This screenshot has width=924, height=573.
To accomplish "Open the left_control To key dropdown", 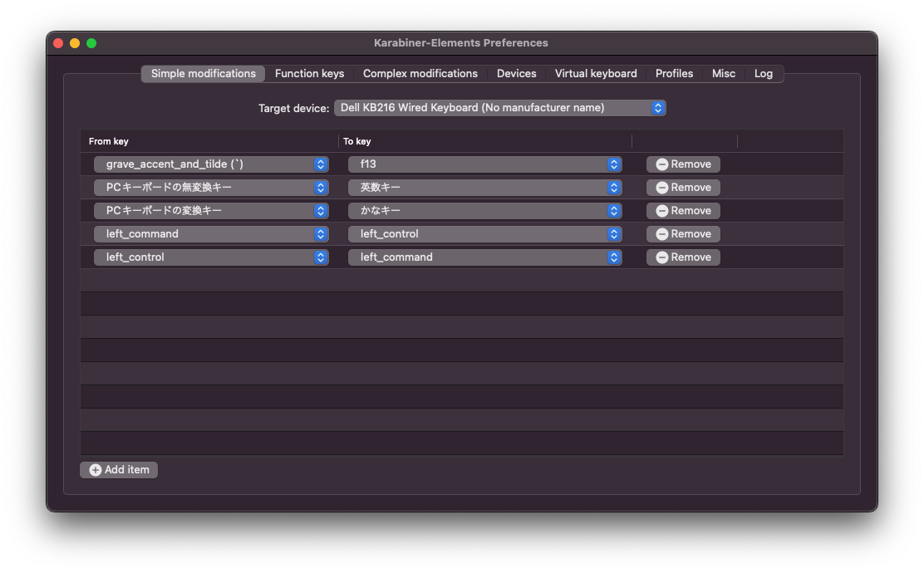I will coord(484,234).
